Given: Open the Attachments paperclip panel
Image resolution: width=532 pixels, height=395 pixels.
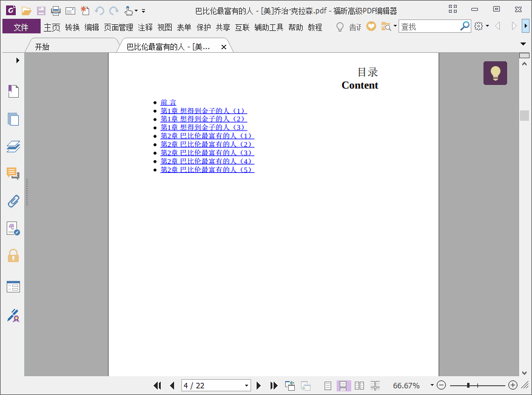Looking at the screenshot, I should [13, 201].
